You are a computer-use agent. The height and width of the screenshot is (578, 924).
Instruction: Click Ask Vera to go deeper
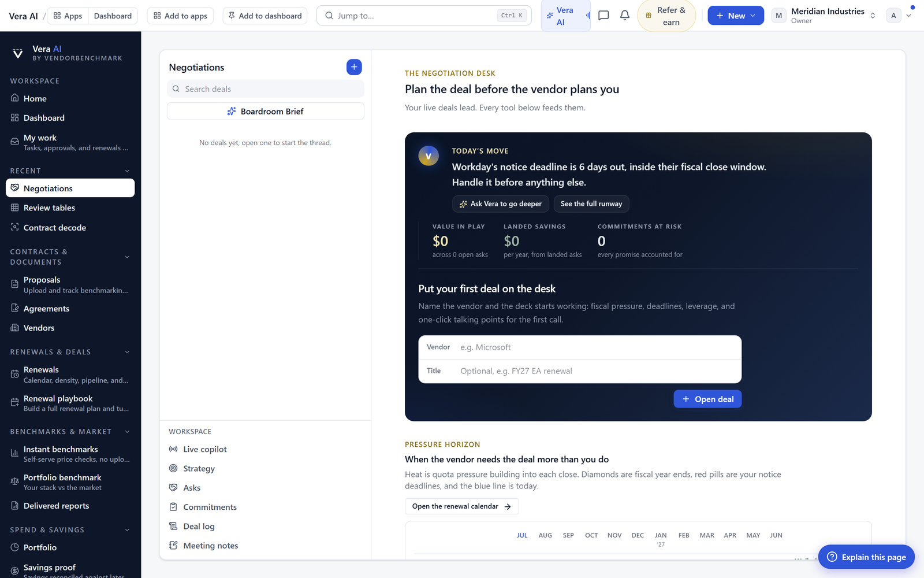500,203
